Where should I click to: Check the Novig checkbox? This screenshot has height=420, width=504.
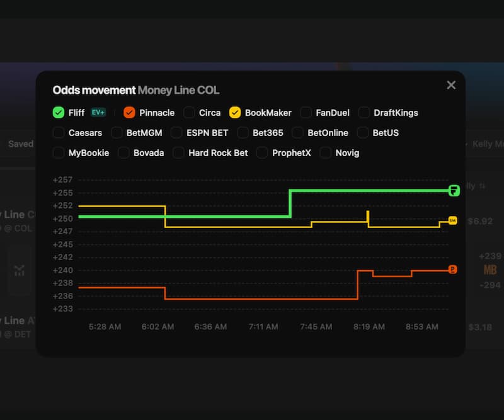pos(325,153)
